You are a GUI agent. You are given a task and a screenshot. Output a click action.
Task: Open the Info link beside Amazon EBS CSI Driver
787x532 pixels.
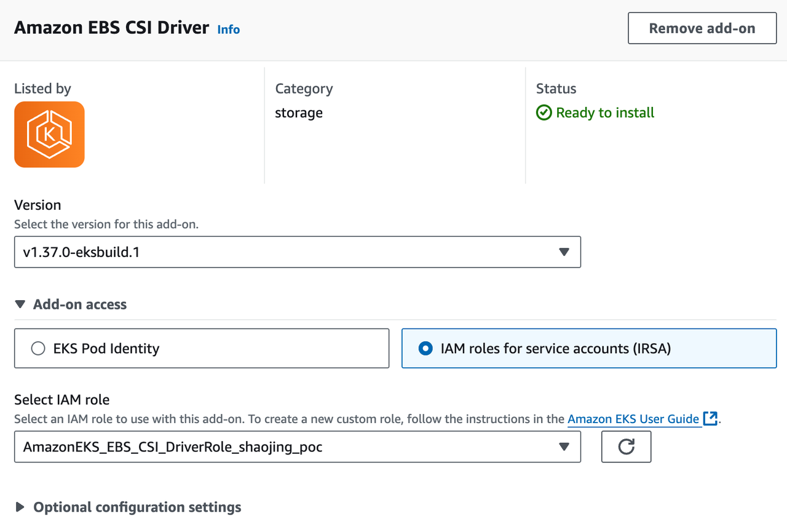coord(228,30)
